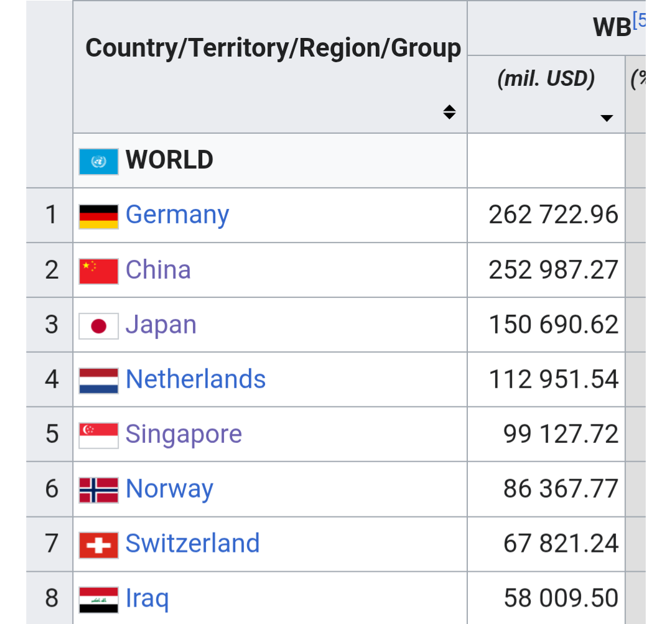Open the China article link
This screenshot has height=624, width=672.
(158, 270)
